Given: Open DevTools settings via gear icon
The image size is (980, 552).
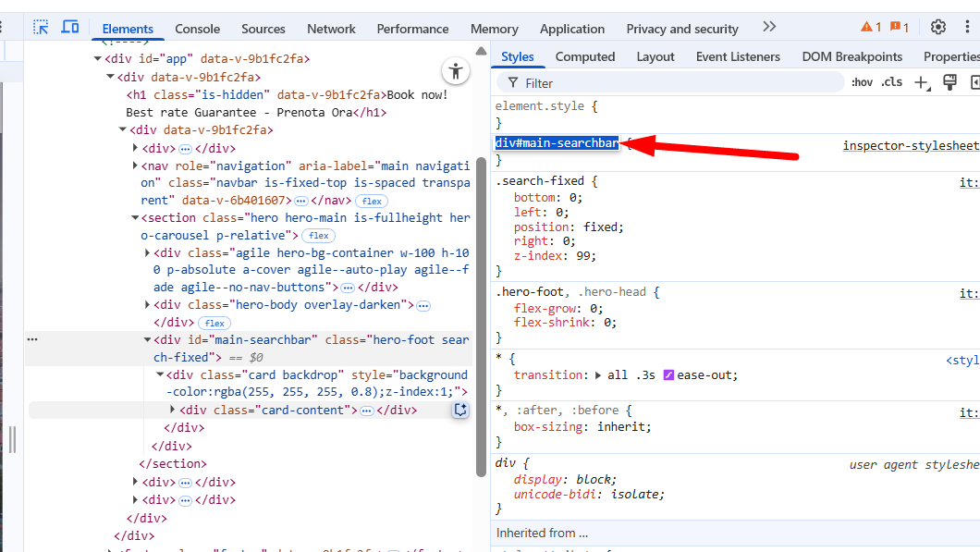Looking at the screenshot, I should (937, 28).
